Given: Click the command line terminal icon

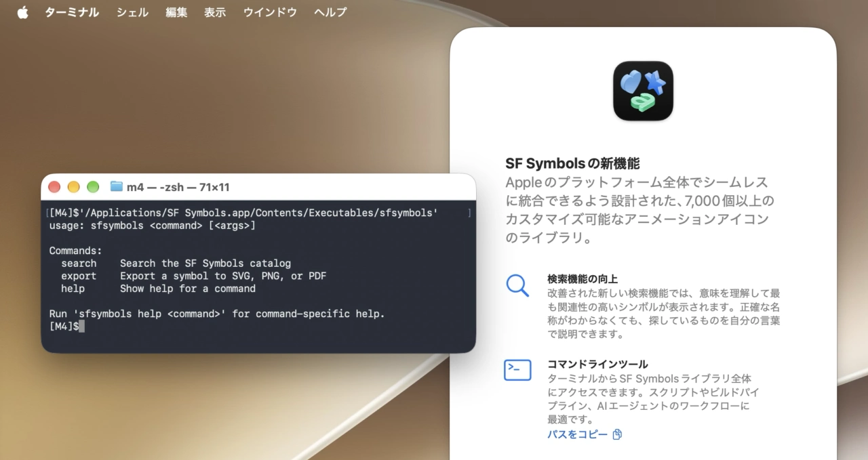Looking at the screenshot, I should (x=517, y=370).
